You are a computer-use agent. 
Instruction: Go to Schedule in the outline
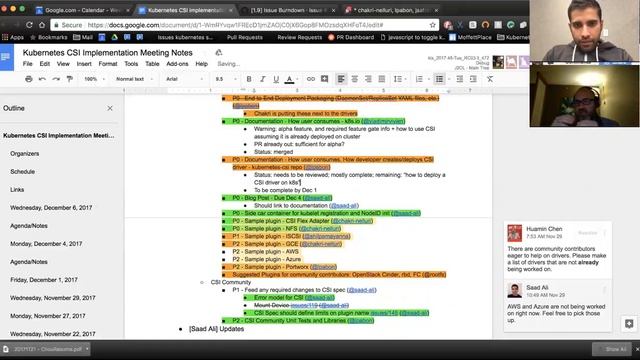coord(22,171)
